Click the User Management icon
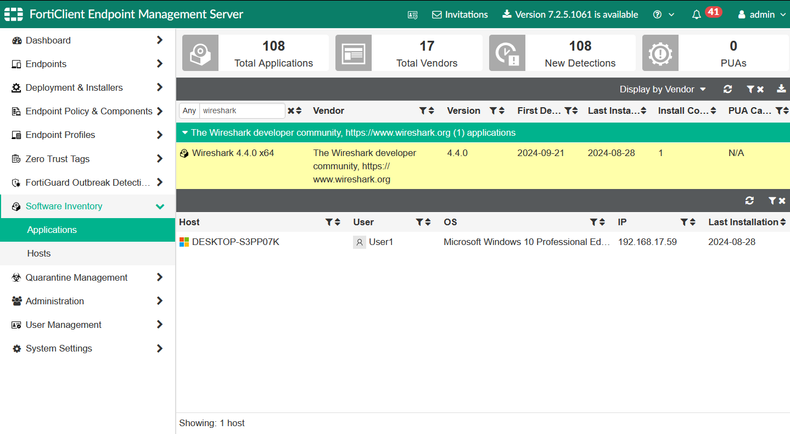790x434 pixels. 16,325
